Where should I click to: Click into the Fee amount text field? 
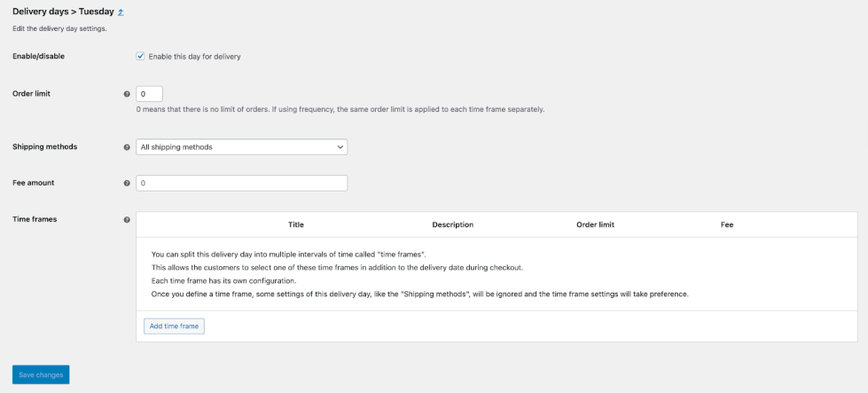click(241, 184)
